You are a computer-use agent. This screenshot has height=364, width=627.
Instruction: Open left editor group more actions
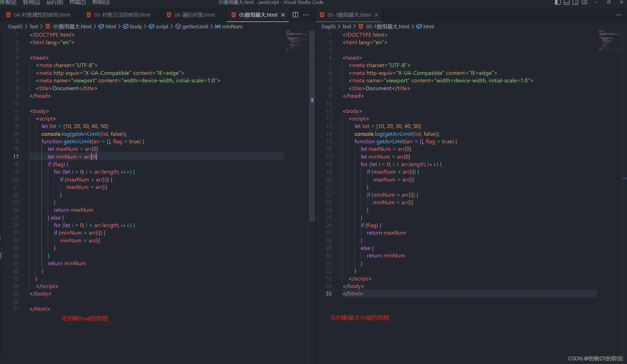pos(306,15)
